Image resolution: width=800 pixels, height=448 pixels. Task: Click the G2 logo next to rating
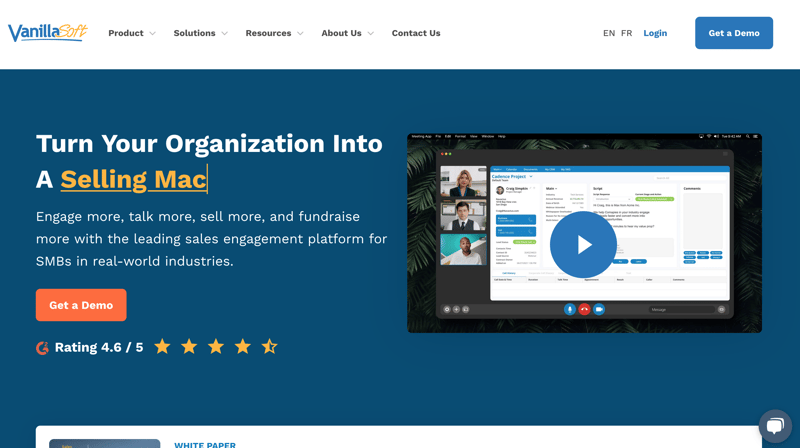tap(42, 347)
